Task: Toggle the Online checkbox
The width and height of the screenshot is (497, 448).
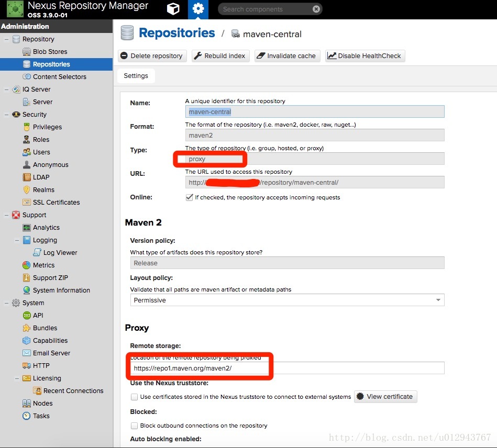Action: (189, 197)
